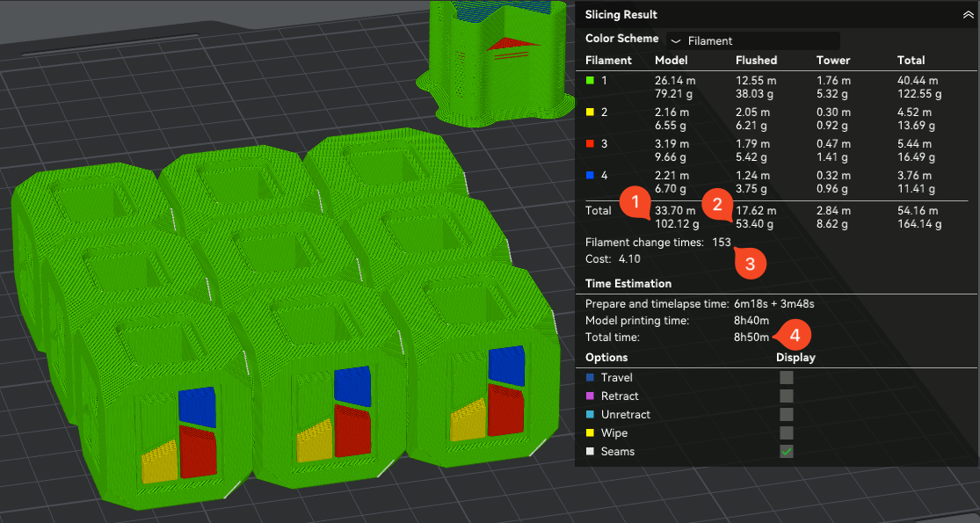Select the green filament 1 swatch
980x523 pixels.
590,81
